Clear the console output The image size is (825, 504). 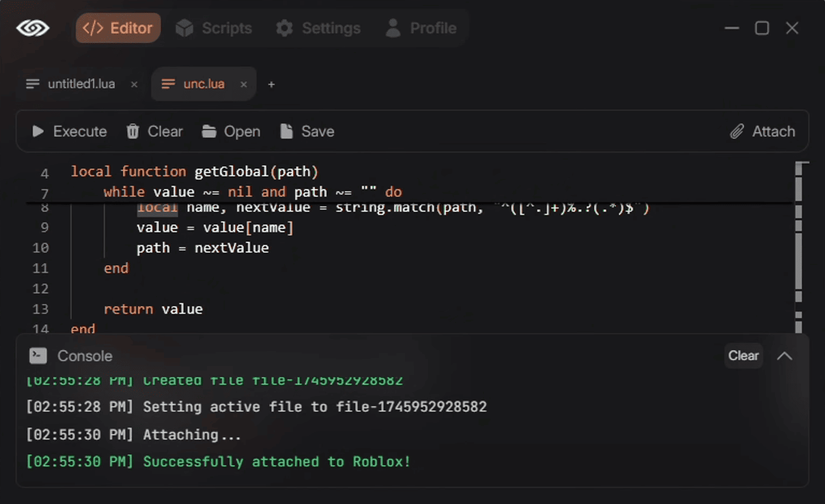pos(743,356)
